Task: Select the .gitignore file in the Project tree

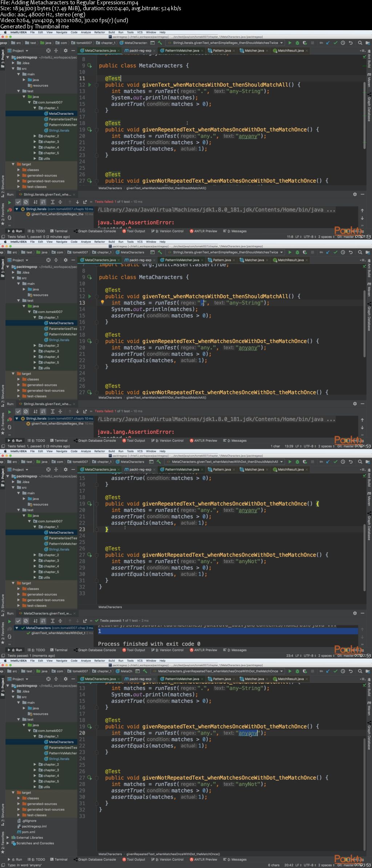Action: (x=29, y=821)
